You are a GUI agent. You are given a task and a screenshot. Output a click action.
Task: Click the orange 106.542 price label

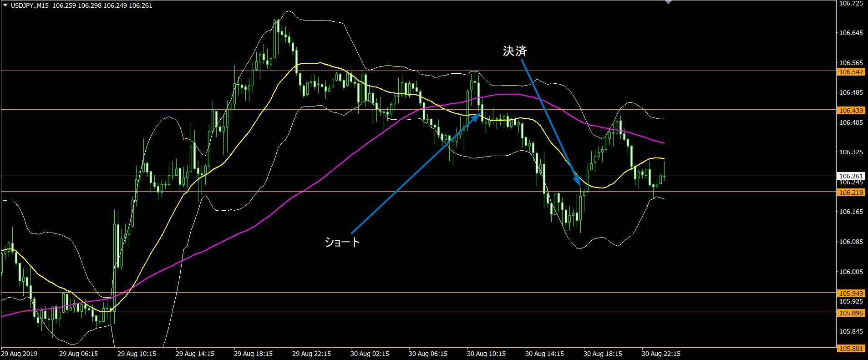point(851,72)
